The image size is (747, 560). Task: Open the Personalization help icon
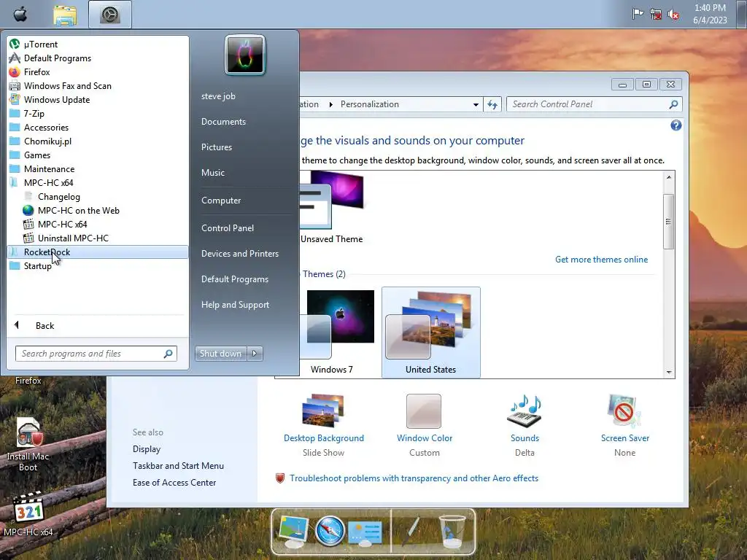point(676,125)
